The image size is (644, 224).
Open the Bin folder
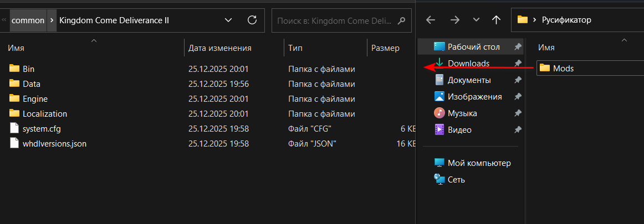(28, 69)
